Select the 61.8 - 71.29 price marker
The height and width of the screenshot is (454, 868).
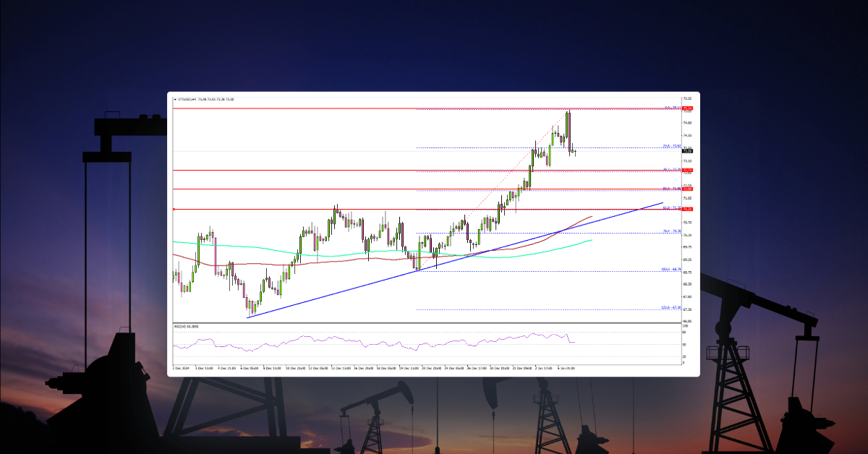[x=671, y=208]
